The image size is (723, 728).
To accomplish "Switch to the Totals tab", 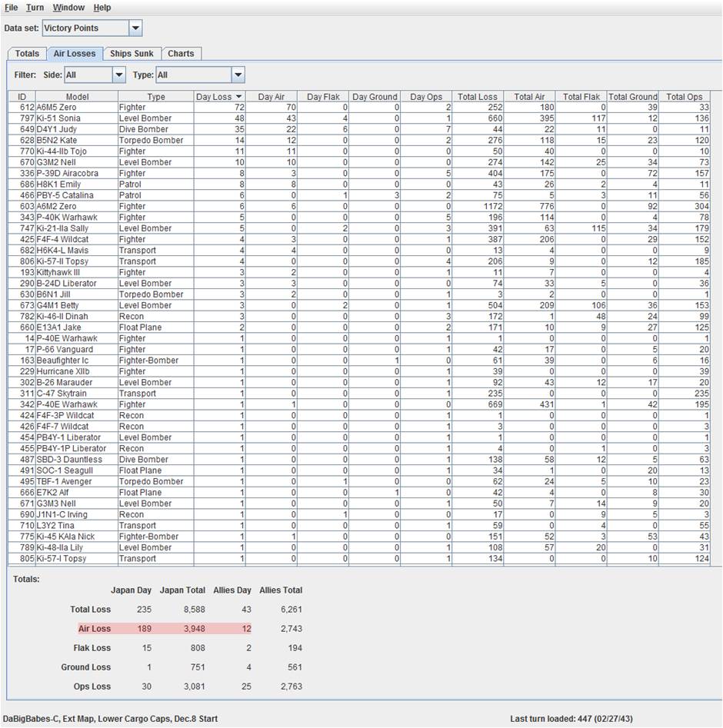I will pos(27,53).
